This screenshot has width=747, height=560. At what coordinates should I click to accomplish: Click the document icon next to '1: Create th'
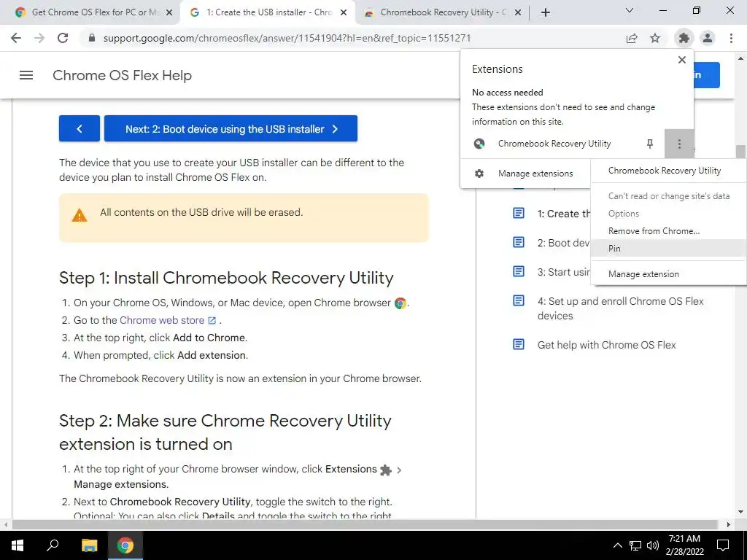519,214
